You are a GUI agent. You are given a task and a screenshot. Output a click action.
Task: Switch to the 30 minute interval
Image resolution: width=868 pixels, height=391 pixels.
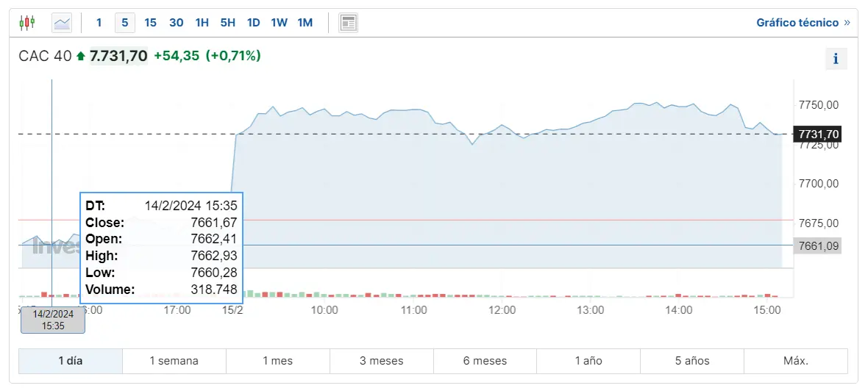(x=176, y=23)
